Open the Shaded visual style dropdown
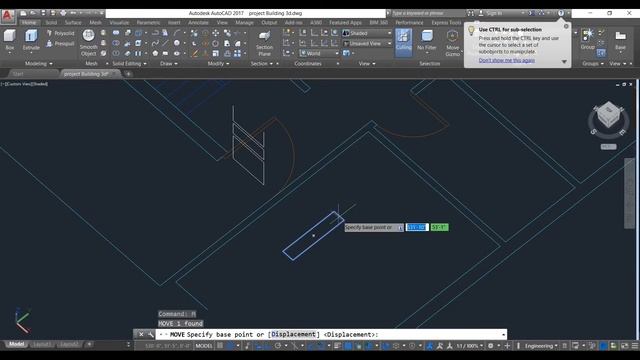Image resolution: width=640 pixels, height=360 pixels. pyautogui.click(x=367, y=33)
